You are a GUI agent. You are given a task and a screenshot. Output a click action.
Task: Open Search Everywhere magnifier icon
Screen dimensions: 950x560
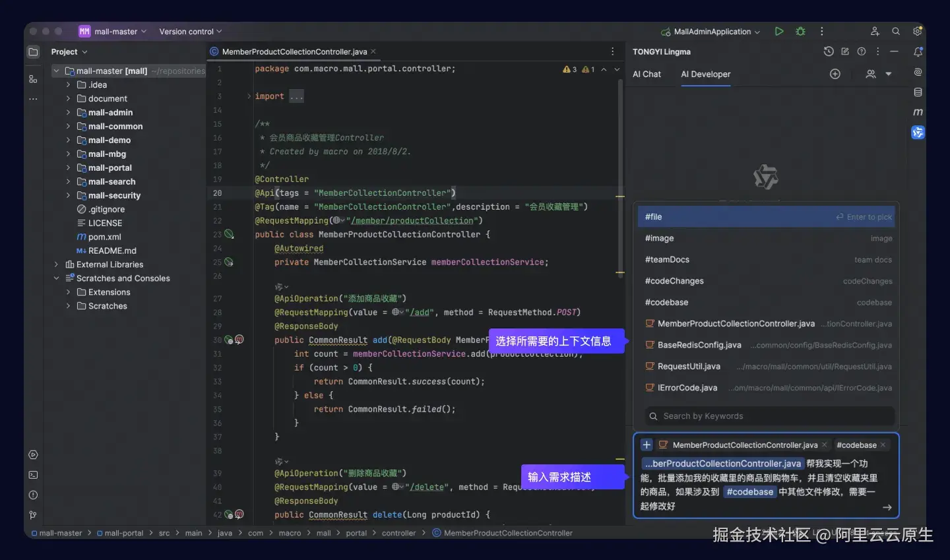tap(896, 31)
